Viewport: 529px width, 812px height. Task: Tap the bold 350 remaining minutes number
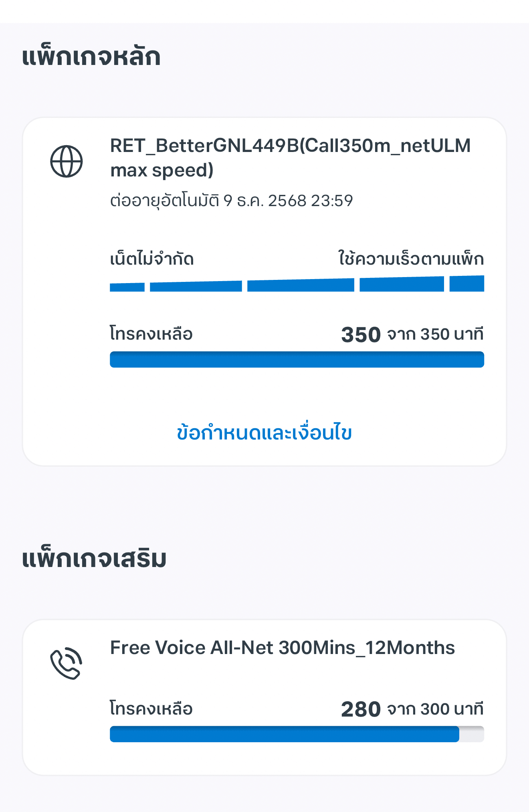point(361,335)
